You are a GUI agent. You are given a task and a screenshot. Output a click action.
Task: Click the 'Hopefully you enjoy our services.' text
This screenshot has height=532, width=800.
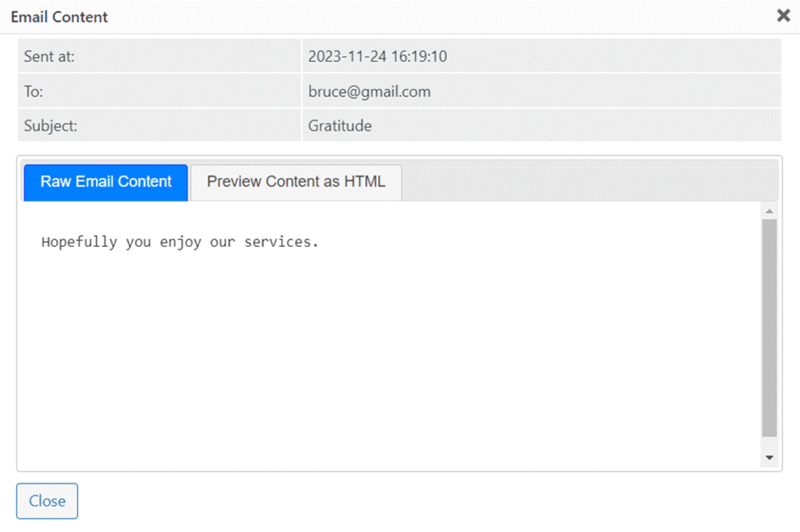[180, 241]
